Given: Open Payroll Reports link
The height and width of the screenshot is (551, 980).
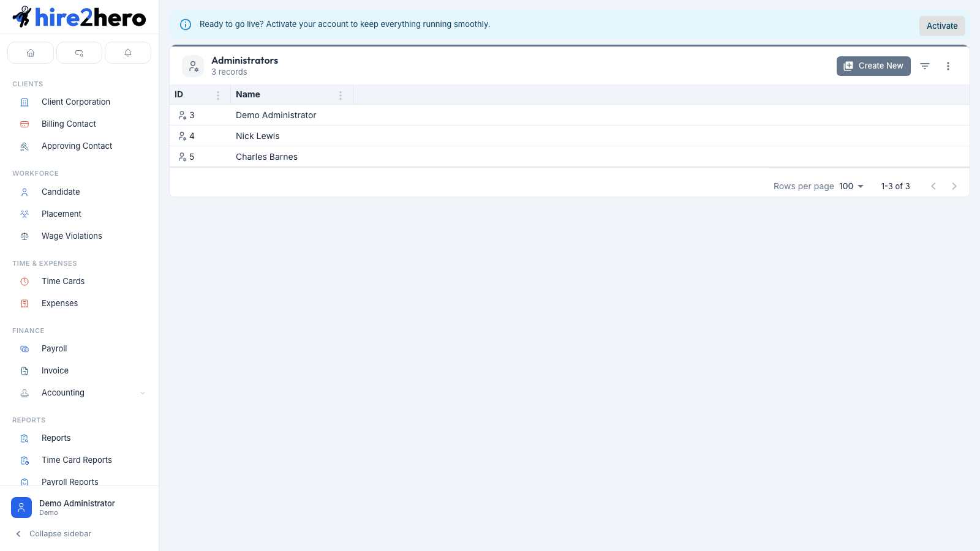Looking at the screenshot, I should click(70, 482).
